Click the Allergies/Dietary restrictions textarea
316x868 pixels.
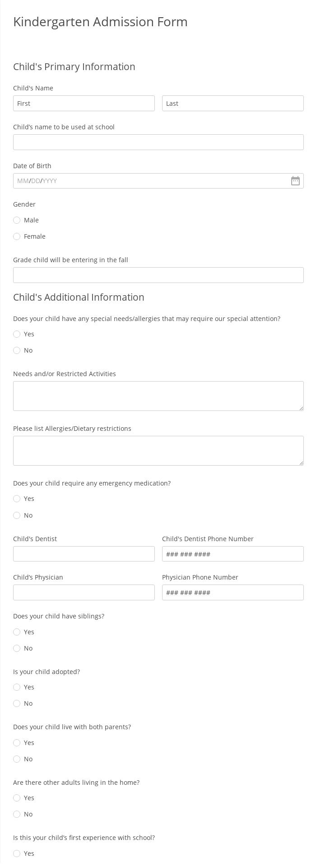click(158, 450)
